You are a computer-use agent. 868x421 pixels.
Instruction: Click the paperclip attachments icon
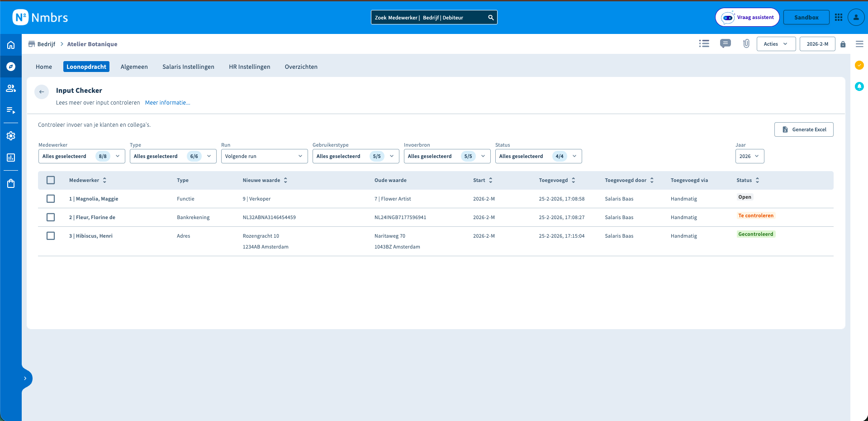746,44
